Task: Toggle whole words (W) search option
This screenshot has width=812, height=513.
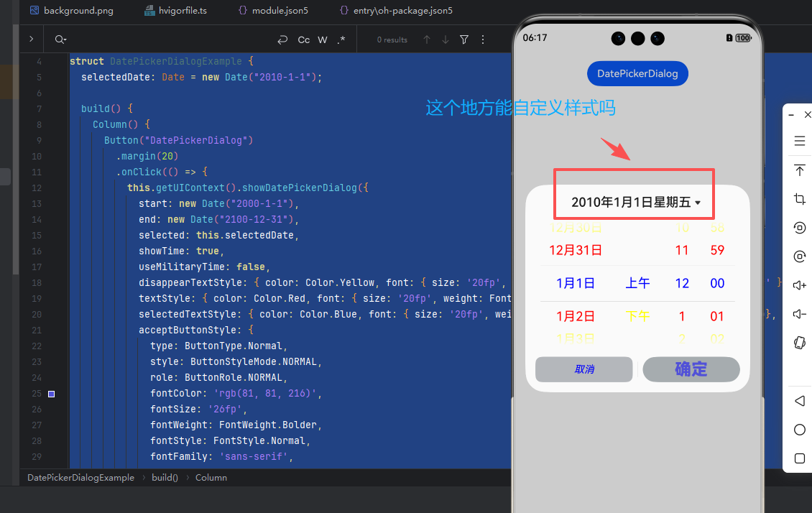Action: click(x=323, y=40)
